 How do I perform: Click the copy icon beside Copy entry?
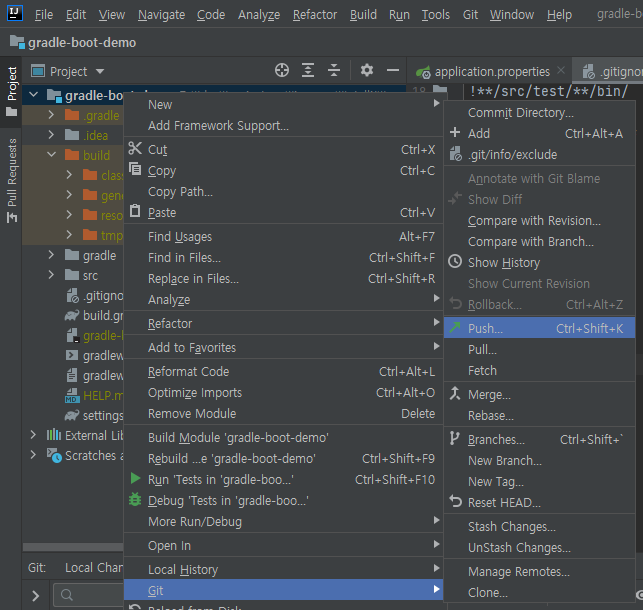pyautogui.click(x=135, y=168)
